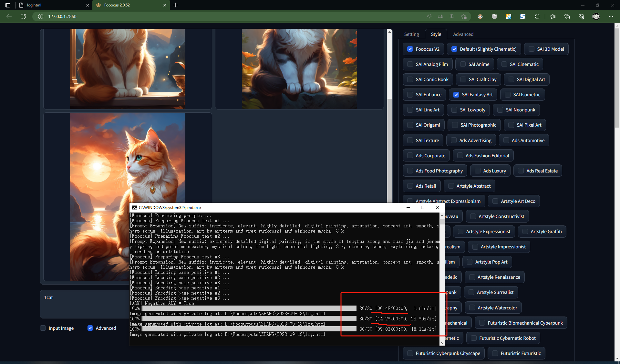Open the tab actions menu at top left
620x364 pixels.
pyautogui.click(x=7, y=5)
